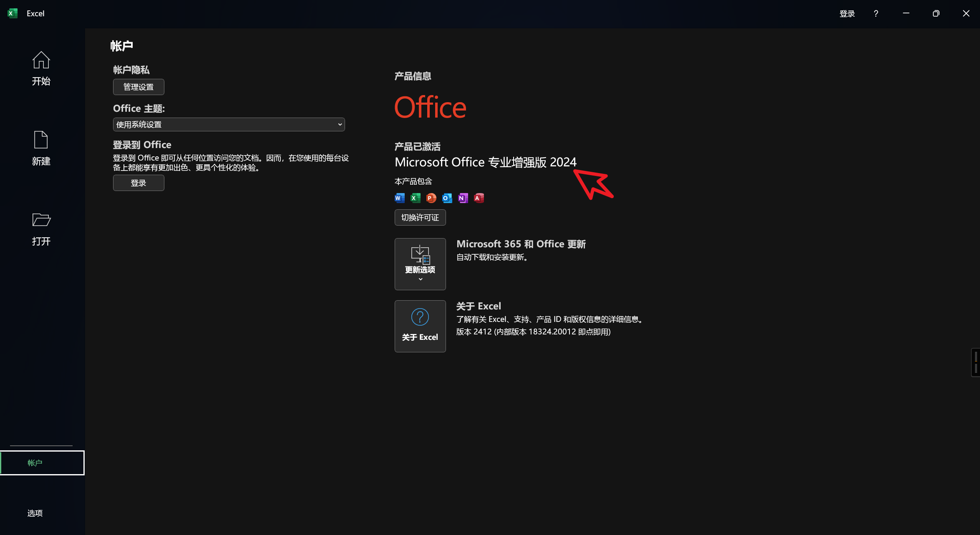
Task: Click the Excel logo in title bar
Action: [x=13, y=13]
